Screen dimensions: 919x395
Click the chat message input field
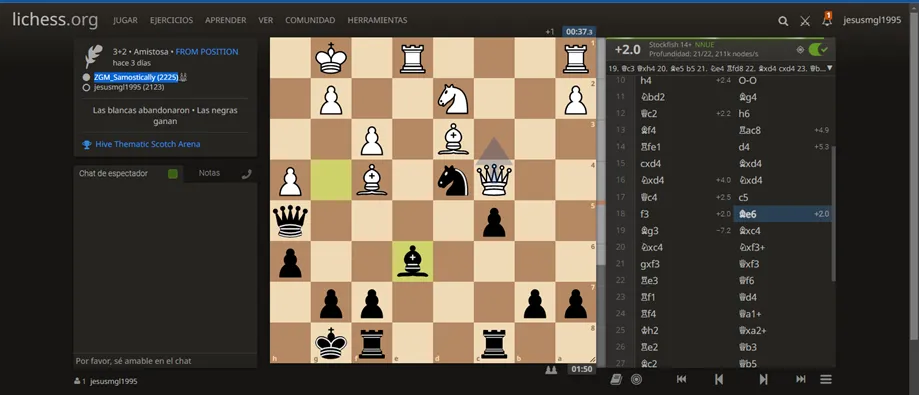[x=165, y=361]
